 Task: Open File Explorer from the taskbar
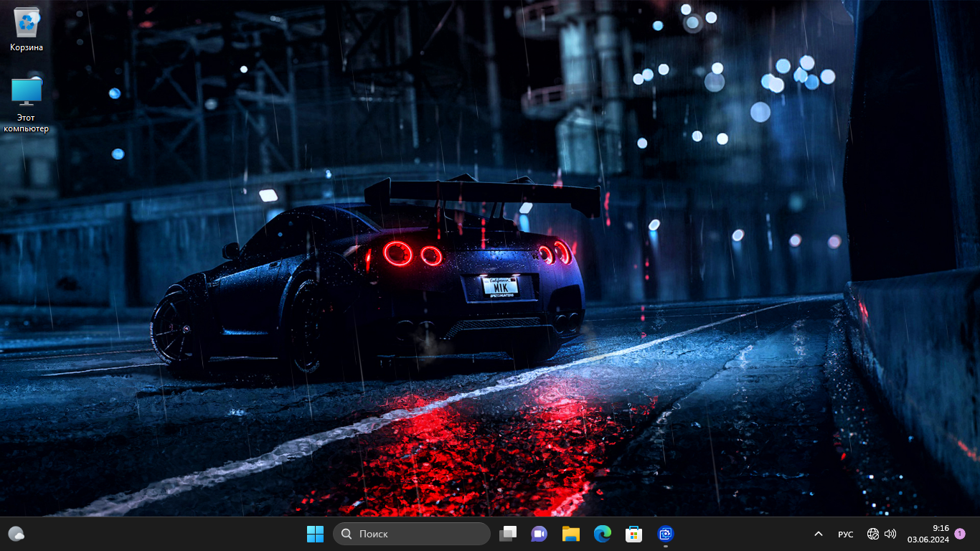click(570, 534)
